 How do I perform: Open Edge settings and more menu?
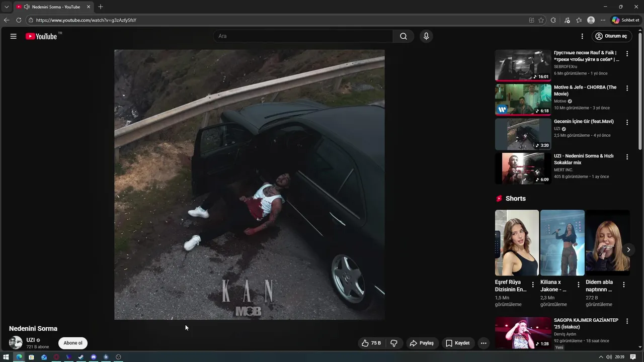point(603,20)
